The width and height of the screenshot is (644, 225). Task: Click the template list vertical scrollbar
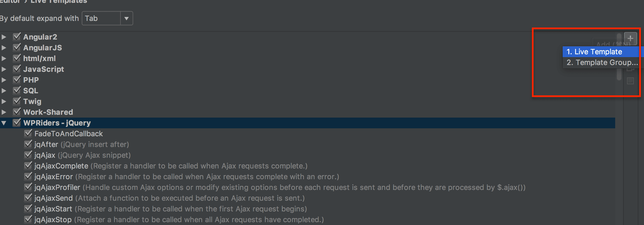(619, 57)
